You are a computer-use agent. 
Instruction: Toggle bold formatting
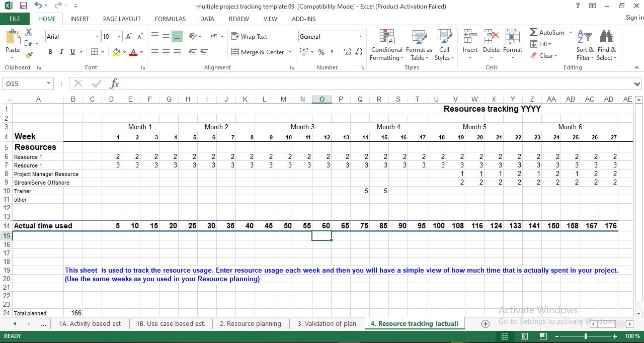click(x=50, y=52)
